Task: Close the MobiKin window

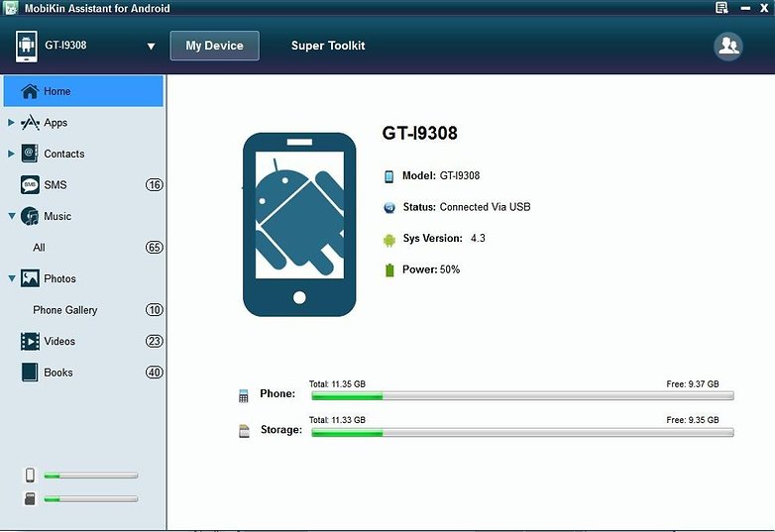Action: (764, 8)
